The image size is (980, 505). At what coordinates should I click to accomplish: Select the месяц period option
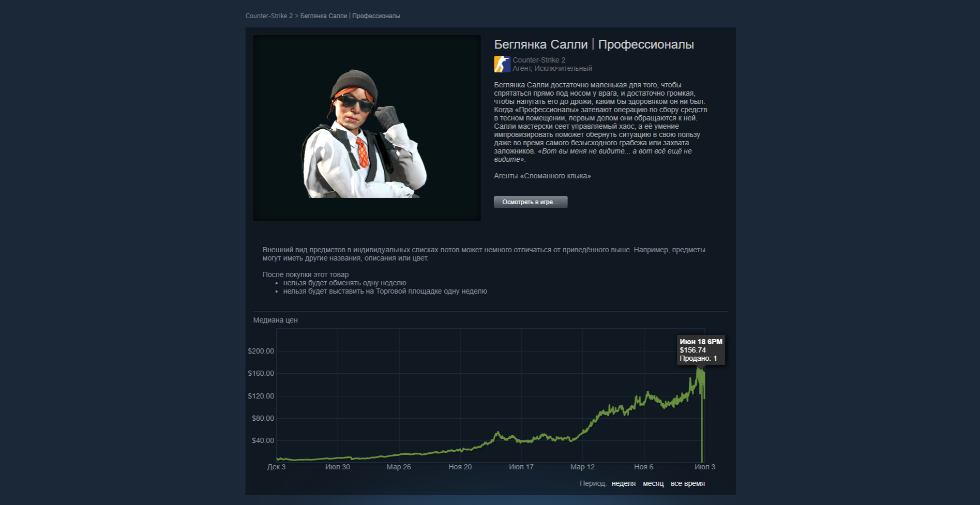point(653,484)
